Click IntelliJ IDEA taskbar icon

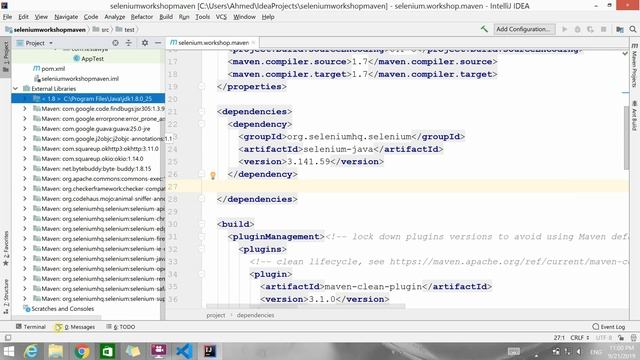[x=210, y=351]
